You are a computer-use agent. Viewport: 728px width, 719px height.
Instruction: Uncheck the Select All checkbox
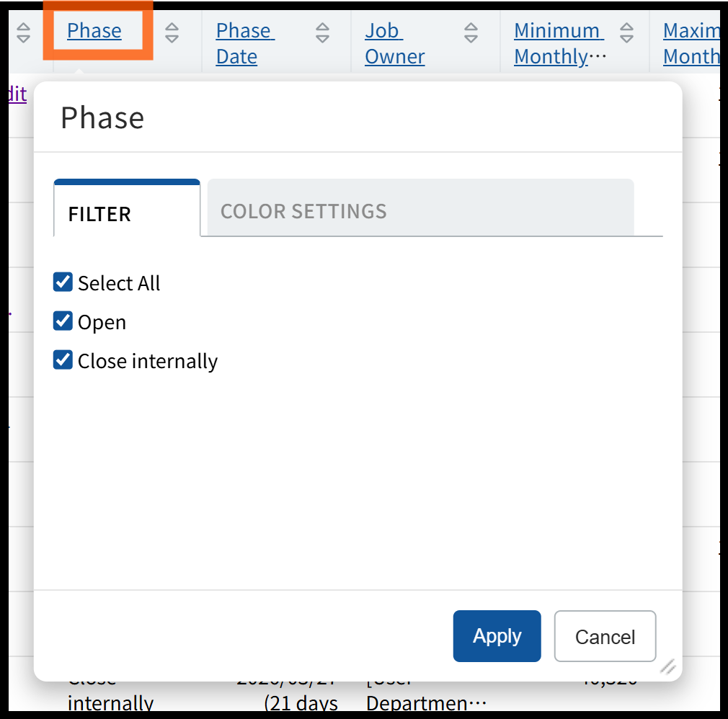click(63, 282)
